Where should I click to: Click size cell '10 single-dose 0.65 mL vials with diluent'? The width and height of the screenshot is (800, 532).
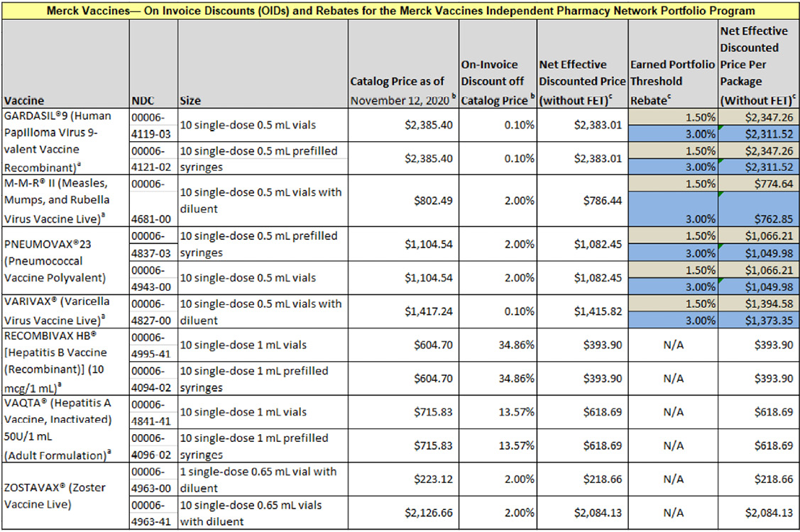click(263, 513)
